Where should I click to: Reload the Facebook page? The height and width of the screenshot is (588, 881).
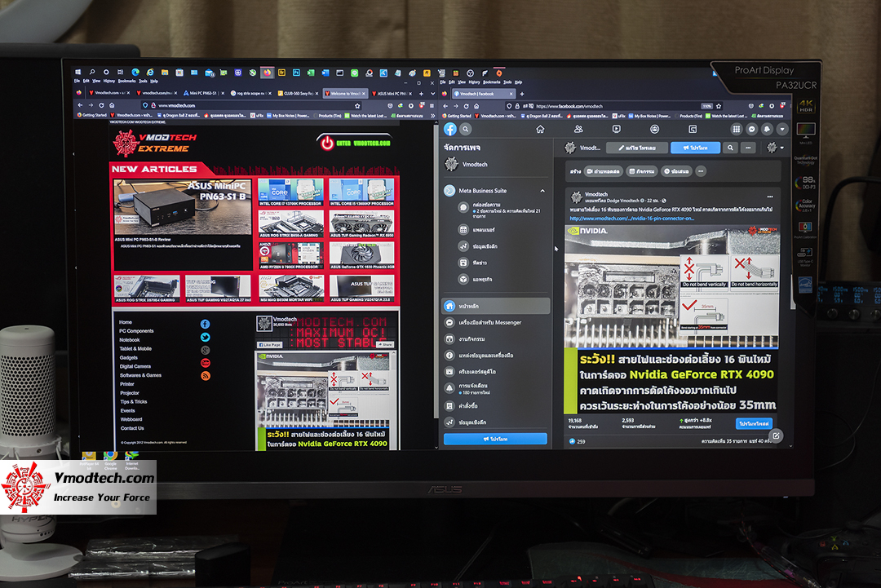pyautogui.click(x=466, y=105)
